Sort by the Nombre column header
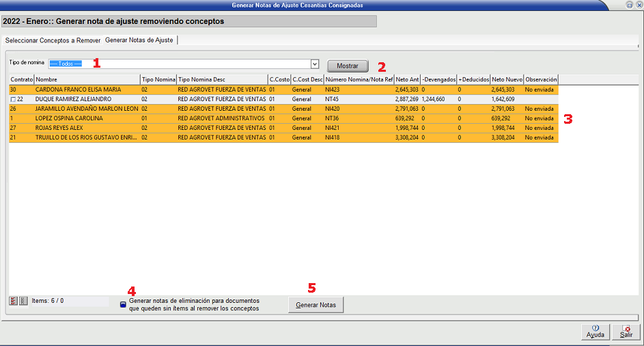 pos(87,79)
